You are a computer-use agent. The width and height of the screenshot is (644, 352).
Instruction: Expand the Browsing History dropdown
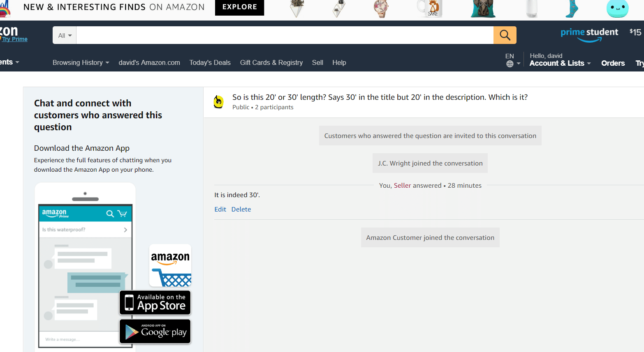point(81,62)
